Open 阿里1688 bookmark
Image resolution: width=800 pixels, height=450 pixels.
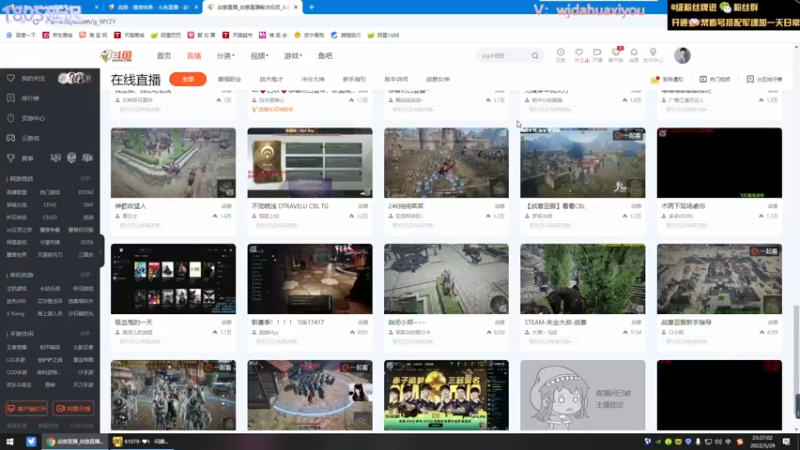pos(383,35)
